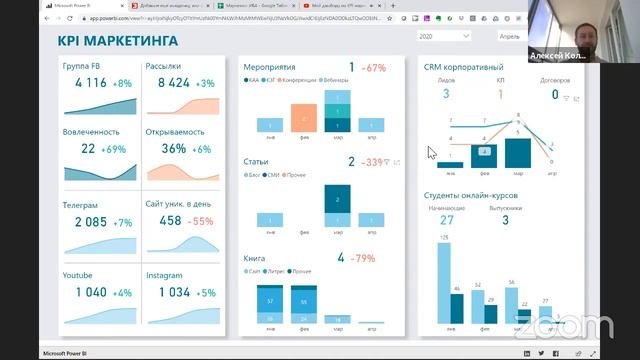Select янв stacked bar in Книга chart
The image size is (640, 360).
click(270, 304)
